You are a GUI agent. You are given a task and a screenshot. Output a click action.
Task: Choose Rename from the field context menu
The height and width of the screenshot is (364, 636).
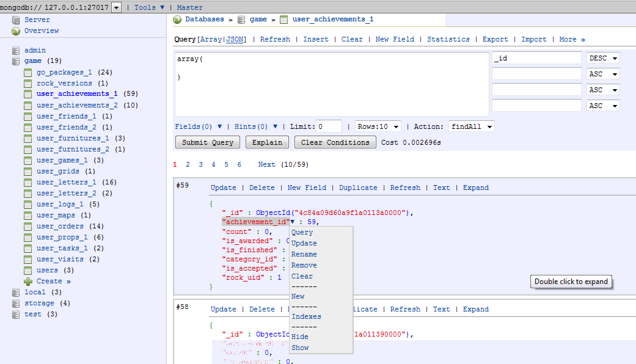tap(304, 254)
